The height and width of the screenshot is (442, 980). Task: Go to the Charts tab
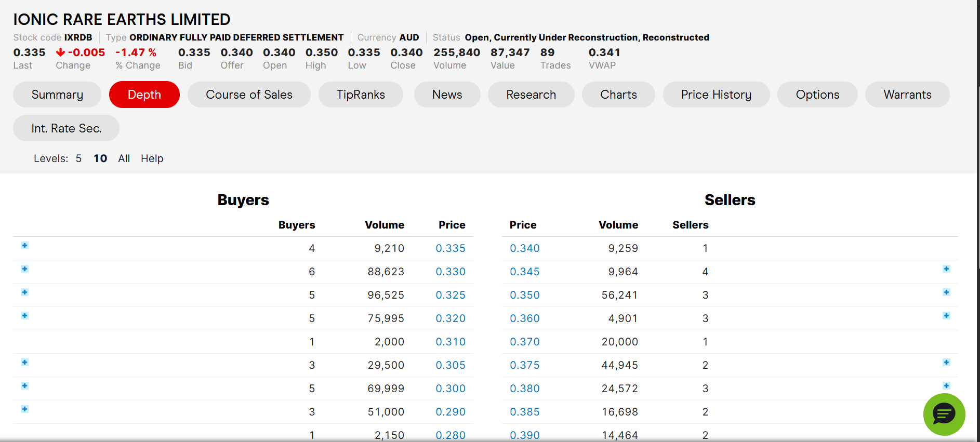(x=618, y=95)
